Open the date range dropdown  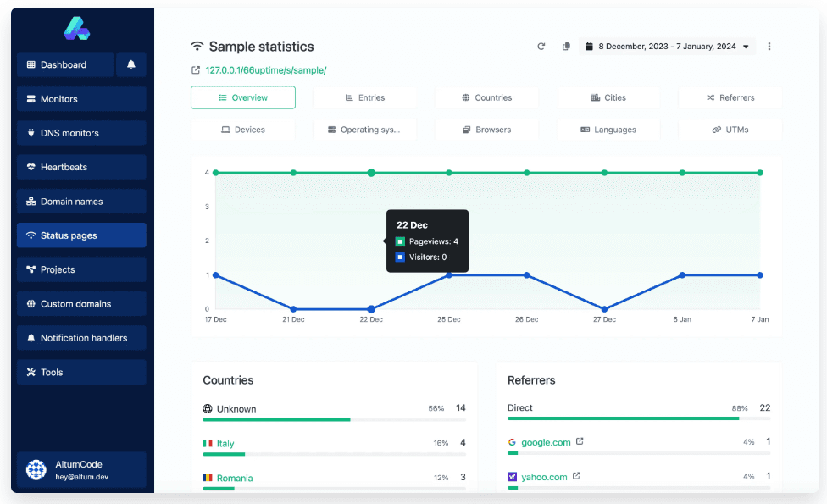[667, 47]
